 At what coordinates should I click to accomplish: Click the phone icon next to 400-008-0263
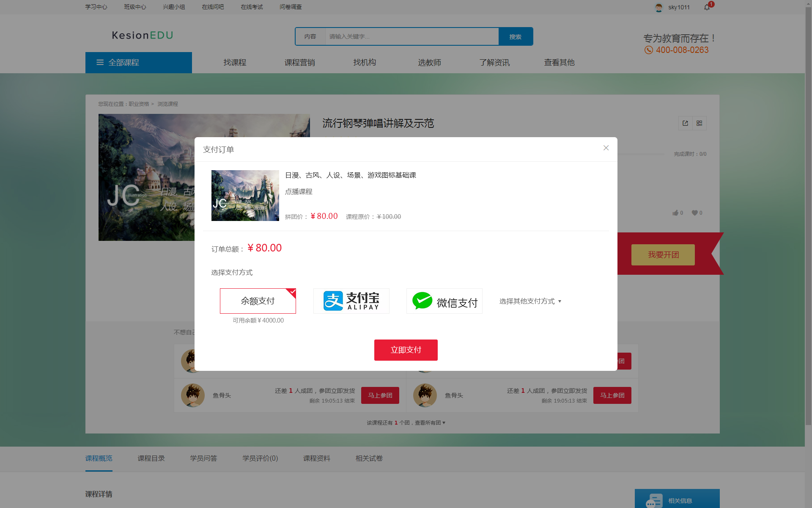(648, 50)
